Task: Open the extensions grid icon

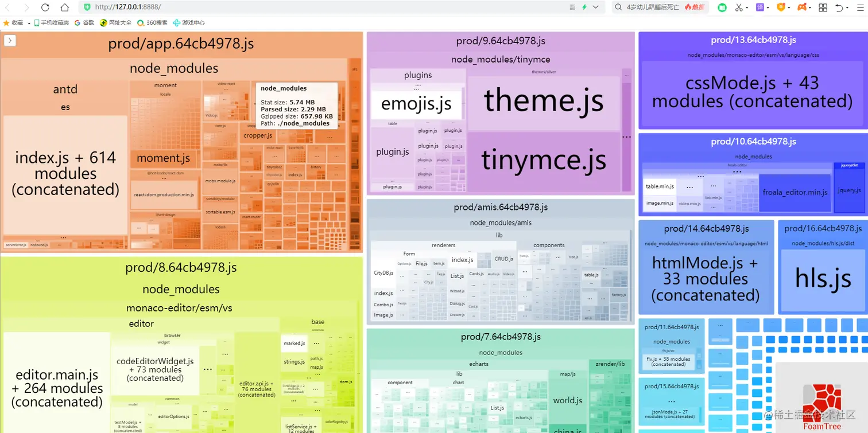Action: point(823,7)
